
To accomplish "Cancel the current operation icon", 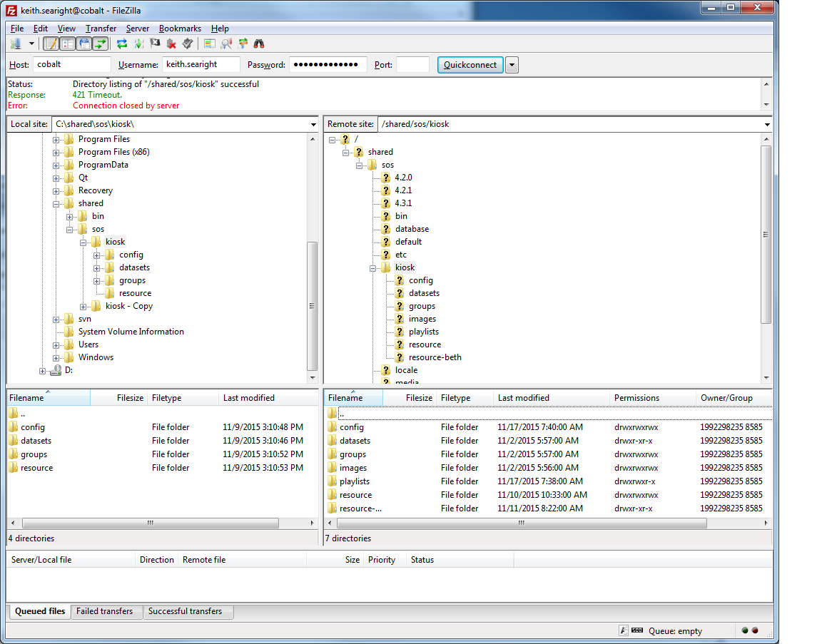I will pos(155,44).
